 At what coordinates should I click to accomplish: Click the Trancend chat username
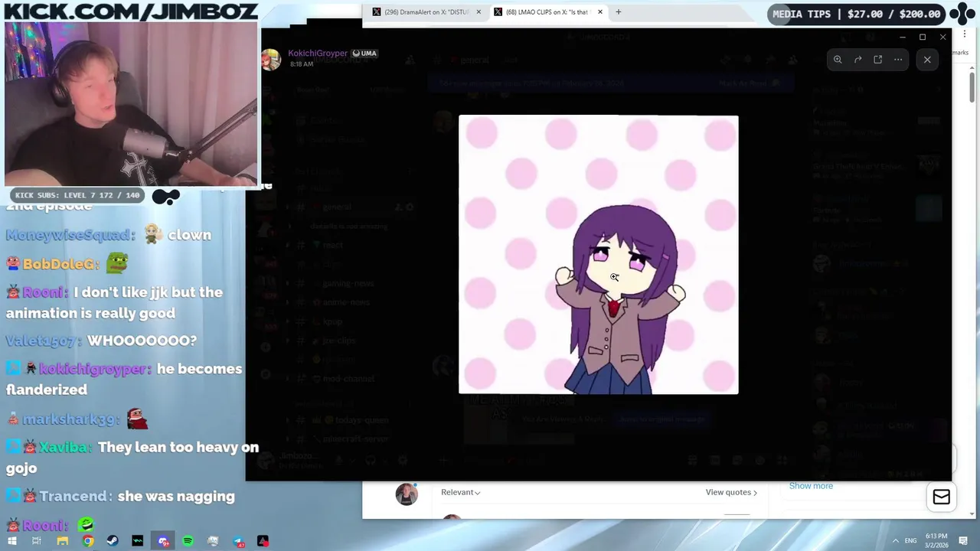75,497
